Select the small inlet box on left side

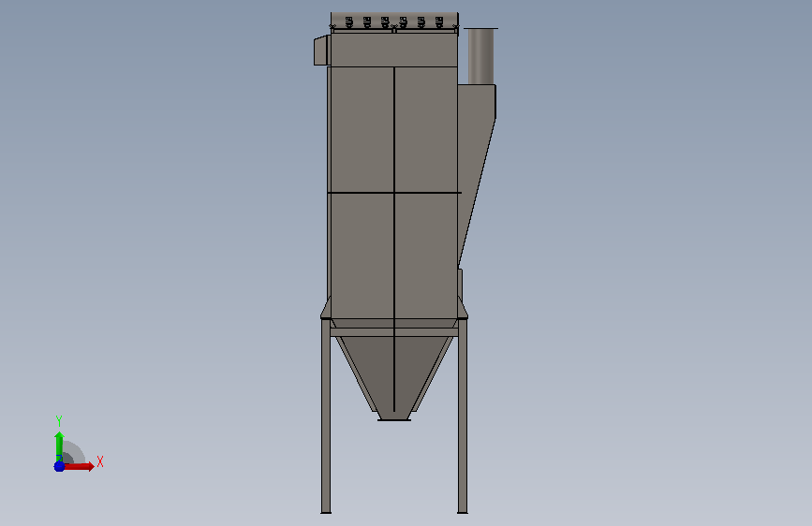click(x=321, y=51)
